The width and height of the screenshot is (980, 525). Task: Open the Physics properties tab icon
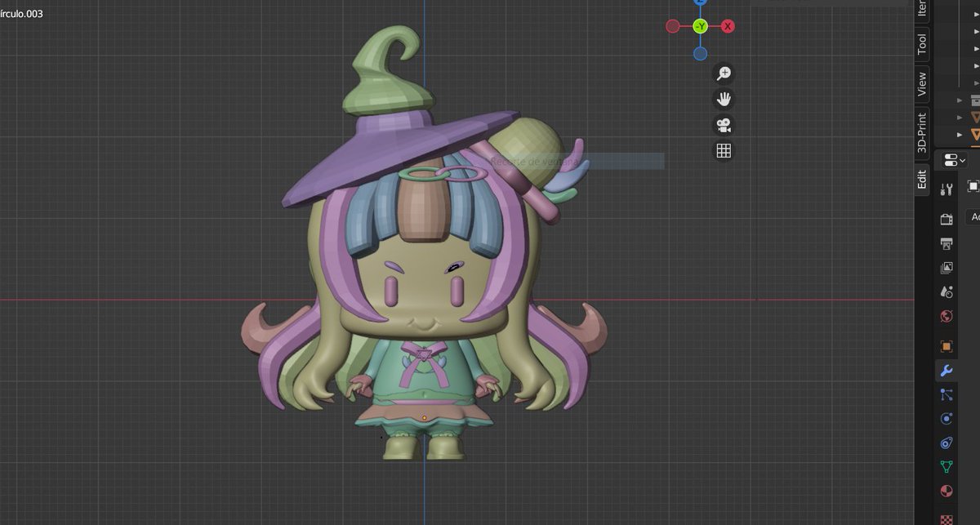[x=947, y=419]
